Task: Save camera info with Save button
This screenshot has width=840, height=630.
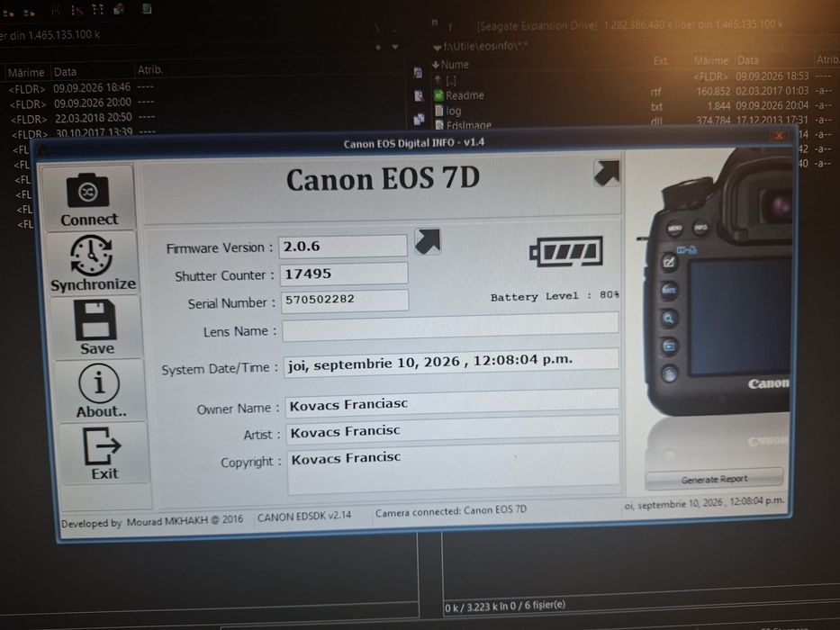Action: (x=96, y=326)
